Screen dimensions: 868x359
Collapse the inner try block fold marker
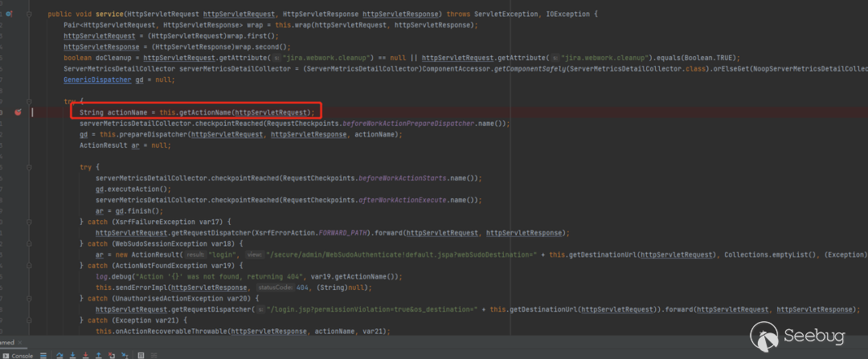(29, 166)
